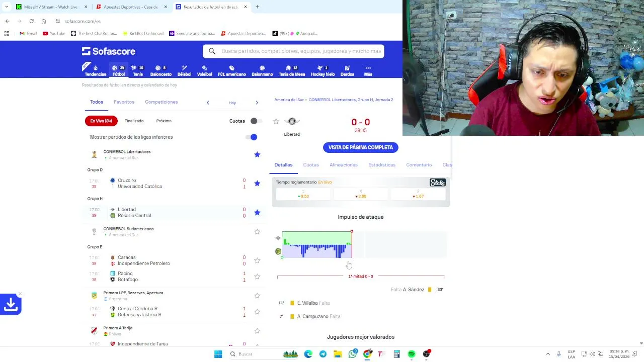The height and width of the screenshot is (362, 644).
Task: Open Spotify from the taskbar
Action: (412, 354)
